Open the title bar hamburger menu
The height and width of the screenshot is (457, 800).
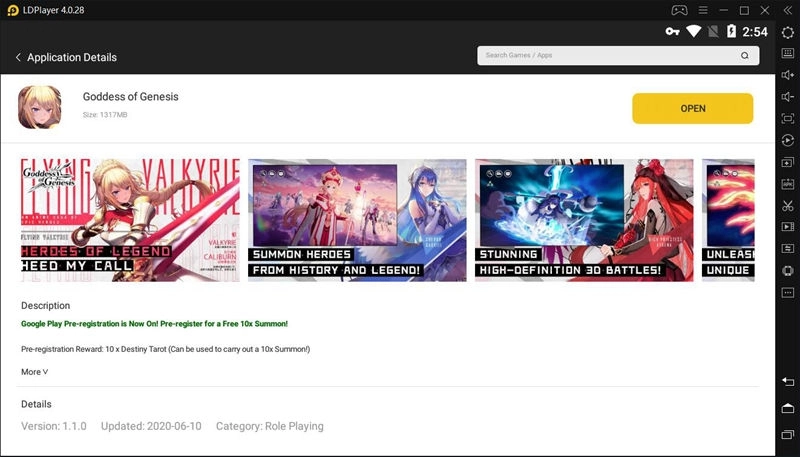706,10
